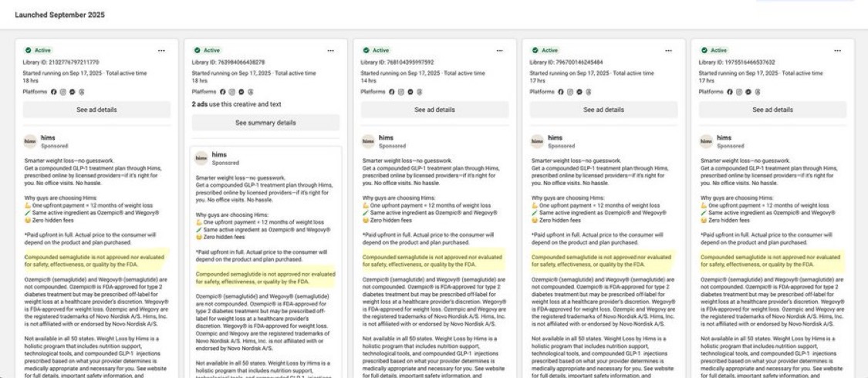Click Active status label on ad 763984066438278
The width and height of the screenshot is (868, 378).
[211, 50]
